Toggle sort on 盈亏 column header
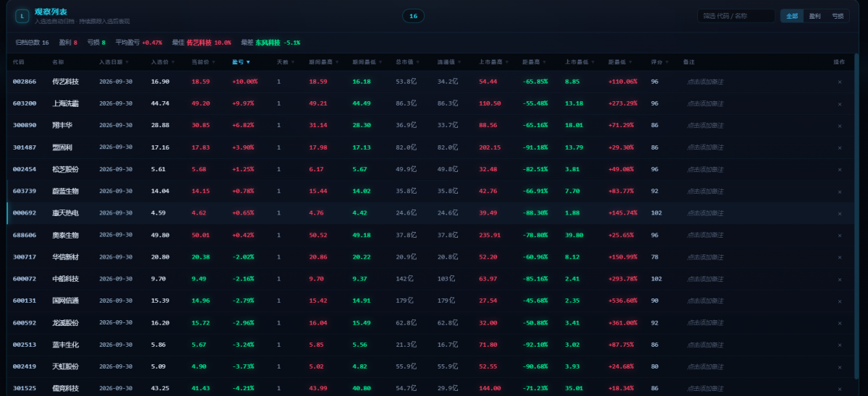Viewport: 868px width, 396px height. 241,62
